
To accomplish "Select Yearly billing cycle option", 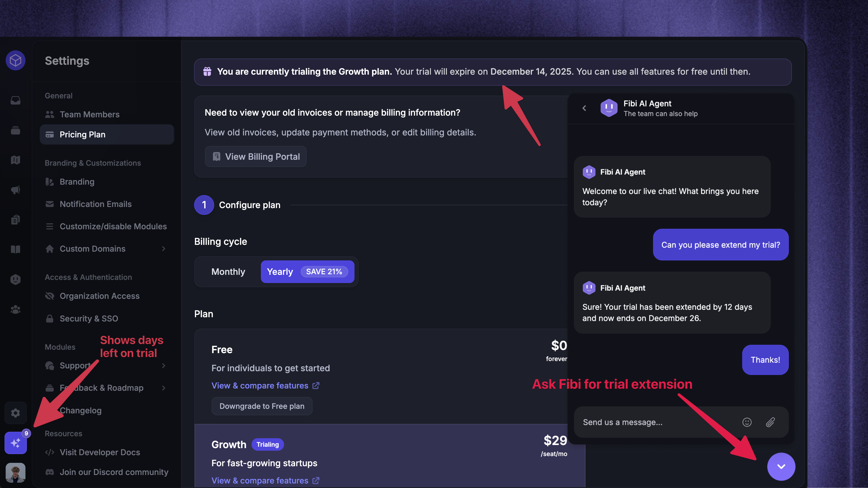I will (307, 271).
